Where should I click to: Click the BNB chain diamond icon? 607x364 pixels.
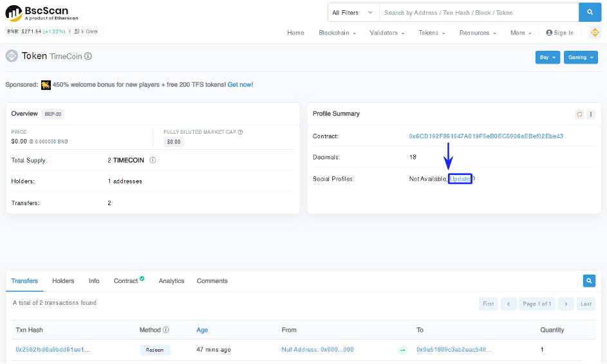(595, 33)
